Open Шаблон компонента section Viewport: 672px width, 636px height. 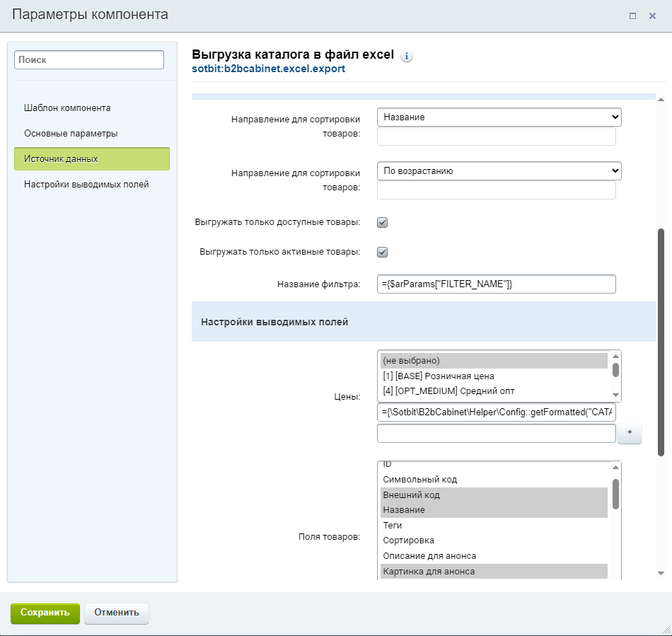[67, 108]
